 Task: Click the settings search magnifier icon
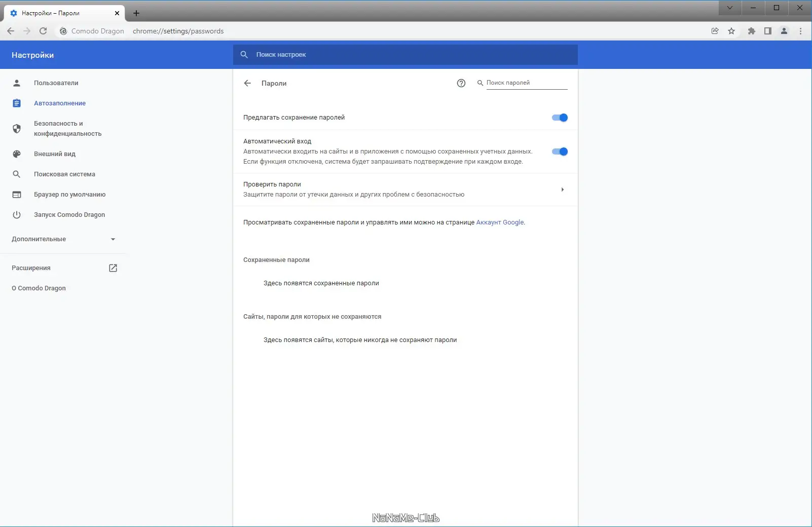point(244,55)
